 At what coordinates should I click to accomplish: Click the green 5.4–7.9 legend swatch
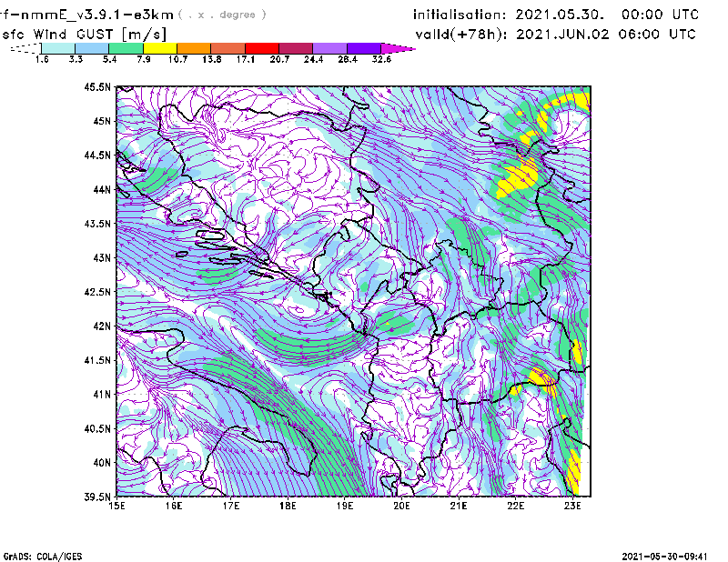point(126,48)
